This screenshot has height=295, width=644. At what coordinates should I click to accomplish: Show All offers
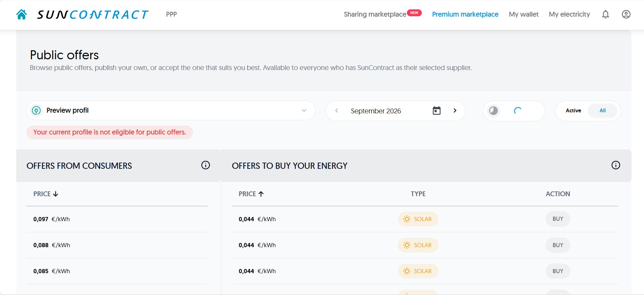point(603,111)
